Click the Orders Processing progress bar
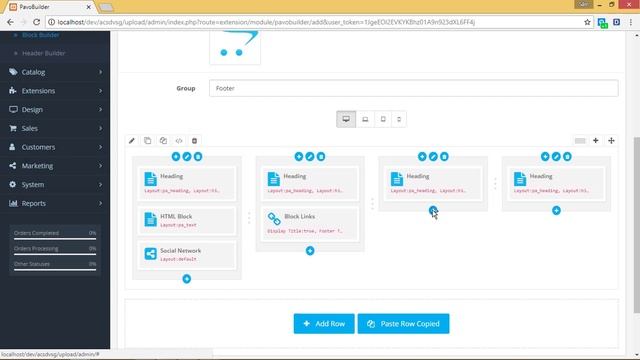 click(x=55, y=254)
